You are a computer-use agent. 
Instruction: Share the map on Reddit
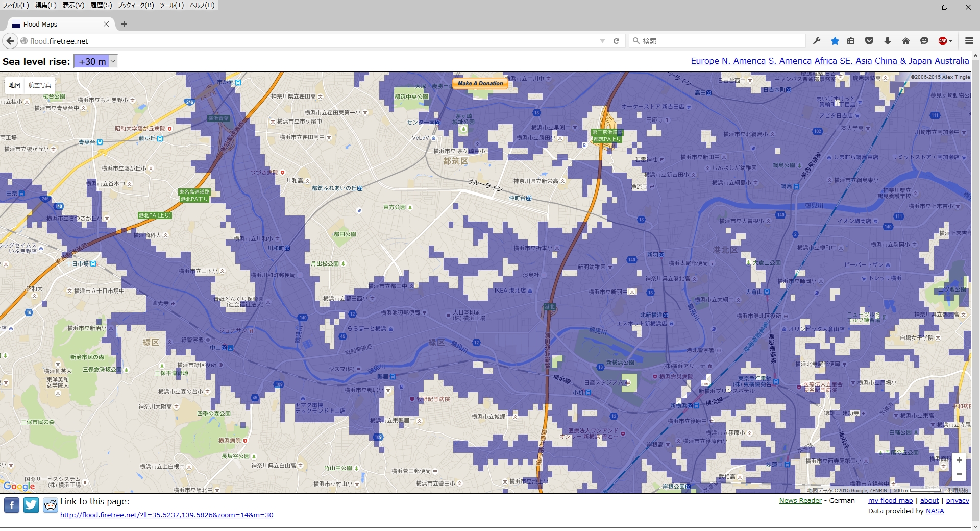(x=50, y=505)
